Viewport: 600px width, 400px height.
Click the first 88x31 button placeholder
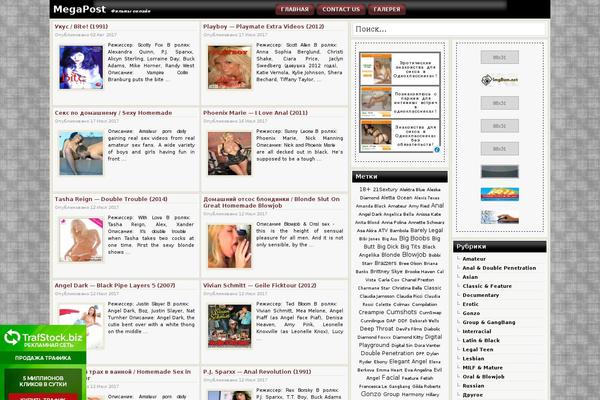tap(500, 57)
